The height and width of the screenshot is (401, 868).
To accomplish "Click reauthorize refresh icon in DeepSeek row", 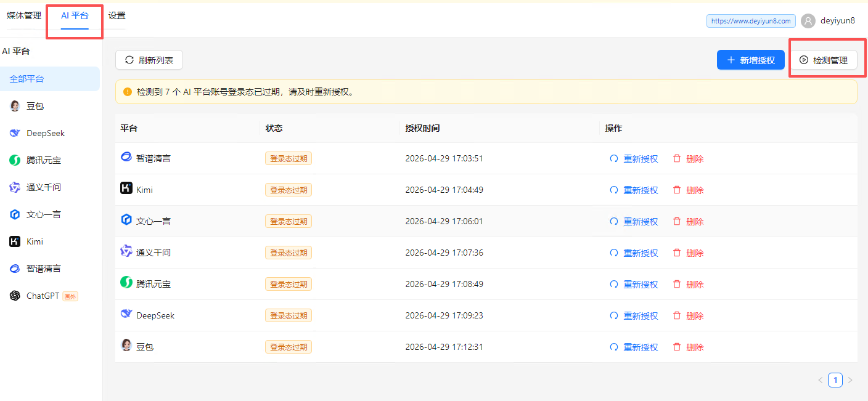I will tap(614, 315).
